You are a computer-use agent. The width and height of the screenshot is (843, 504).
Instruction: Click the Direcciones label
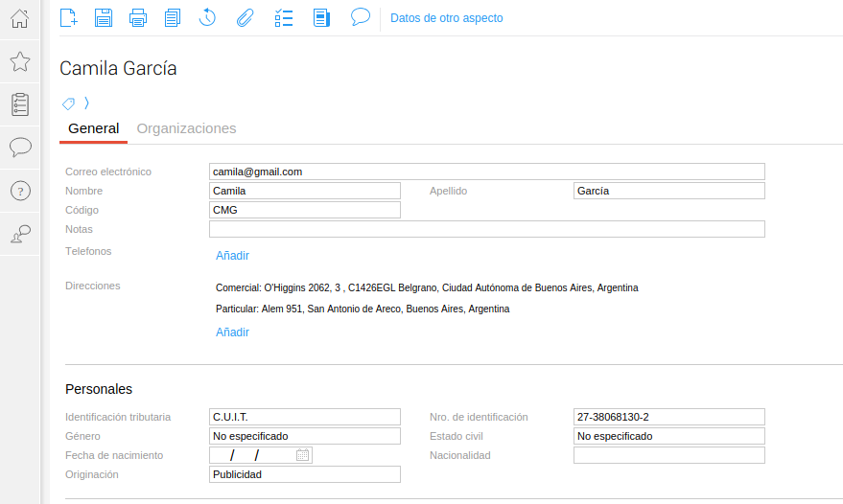coord(92,286)
